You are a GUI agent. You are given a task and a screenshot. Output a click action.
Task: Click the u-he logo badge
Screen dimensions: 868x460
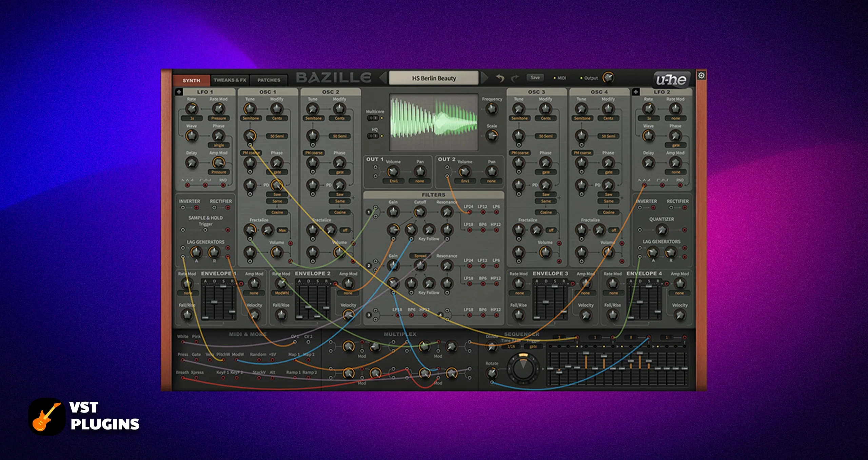671,80
